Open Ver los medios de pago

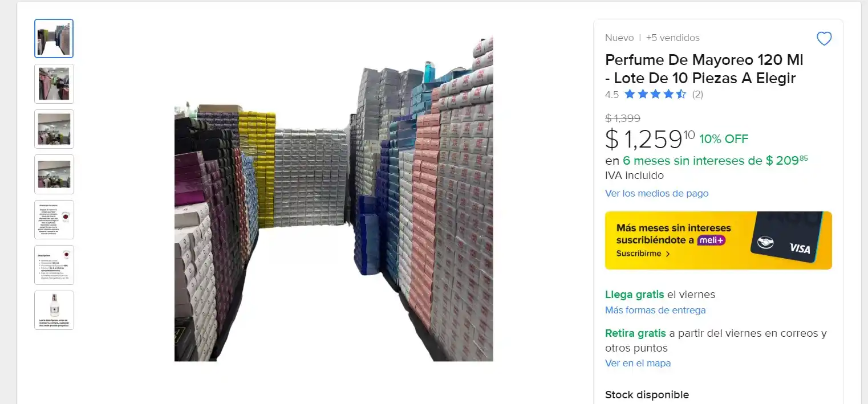coord(656,193)
